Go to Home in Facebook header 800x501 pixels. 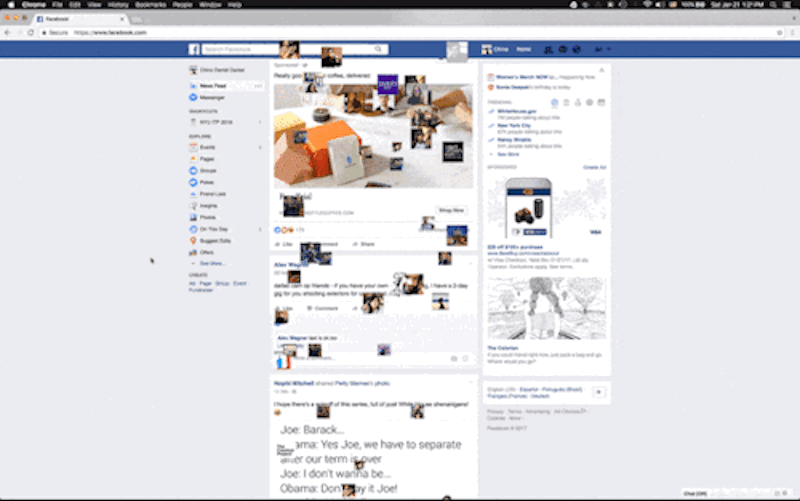[x=523, y=49]
